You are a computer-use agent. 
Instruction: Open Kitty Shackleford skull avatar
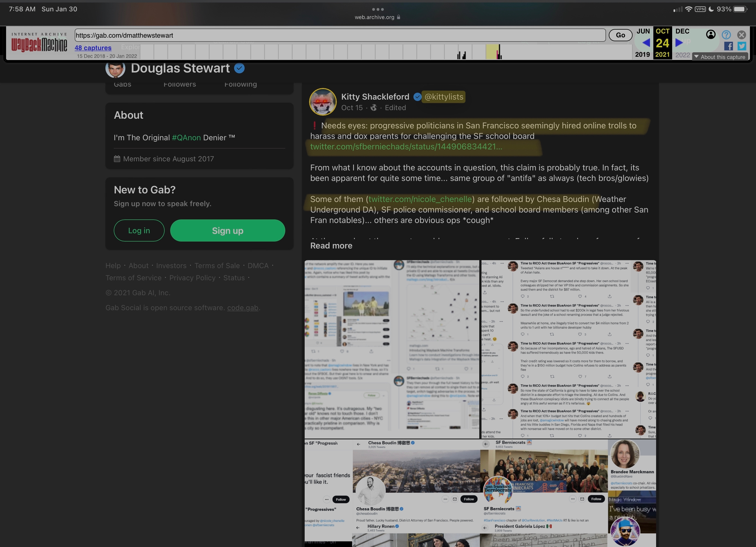(323, 102)
